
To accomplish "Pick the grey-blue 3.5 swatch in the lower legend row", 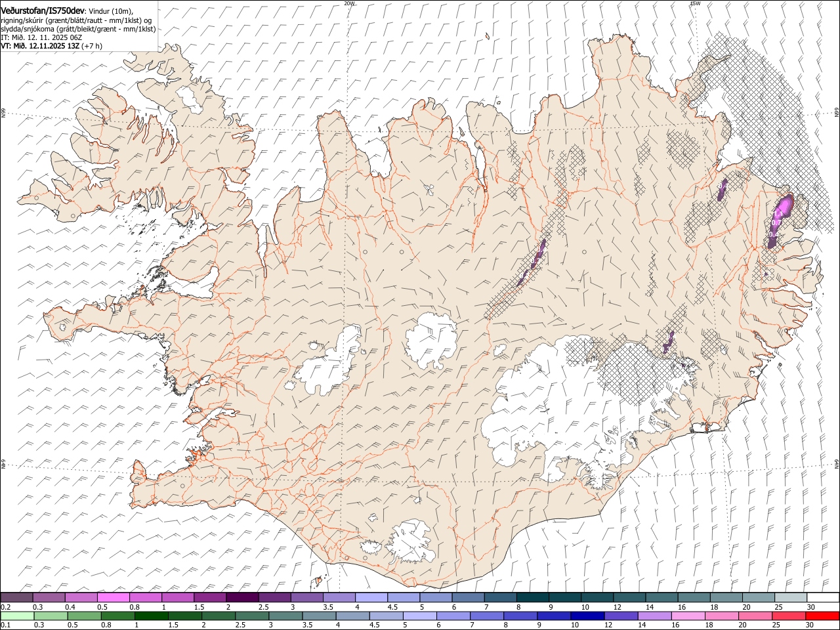I will (320, 616).
